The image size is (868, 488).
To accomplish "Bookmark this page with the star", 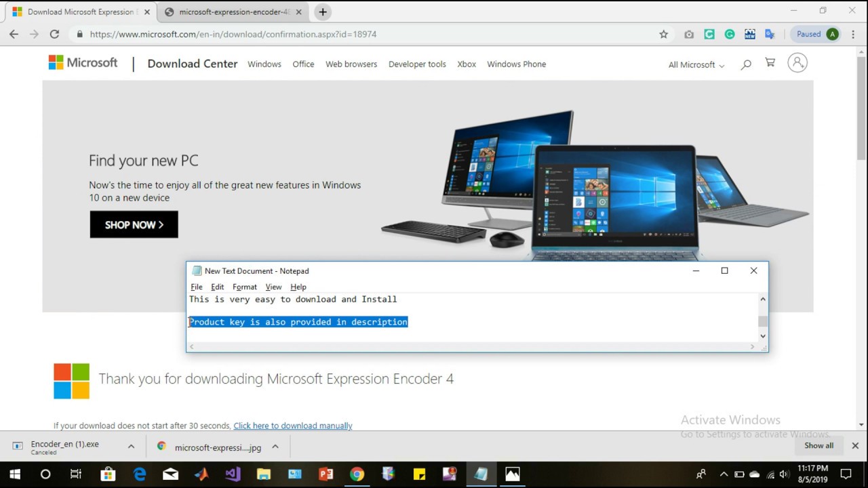I will click(x=664, y=34).
